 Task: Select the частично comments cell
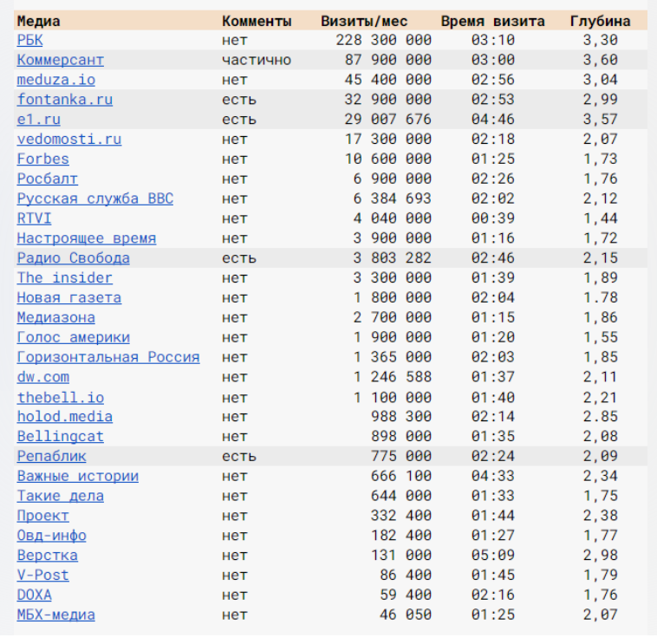tap(257, 60)
